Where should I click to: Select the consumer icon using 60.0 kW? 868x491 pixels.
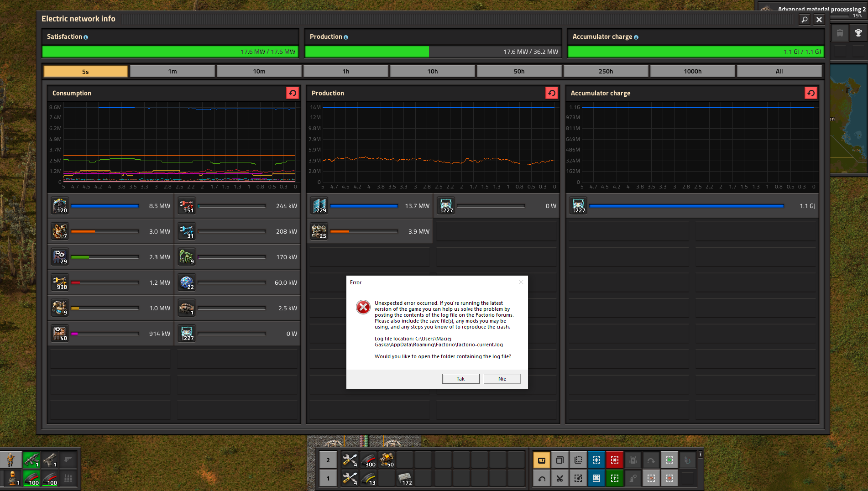pyautogui.click(x=187, y=282)
